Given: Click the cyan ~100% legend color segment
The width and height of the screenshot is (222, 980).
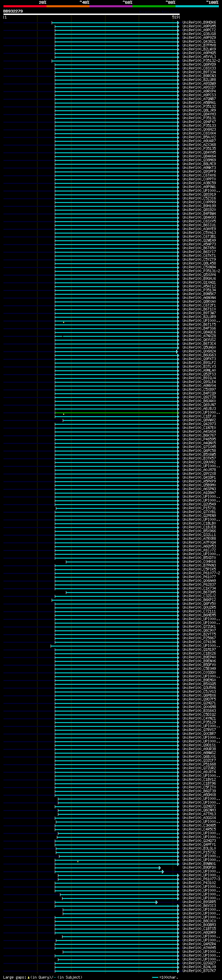Looking at the screenshot, I should 197,6.
